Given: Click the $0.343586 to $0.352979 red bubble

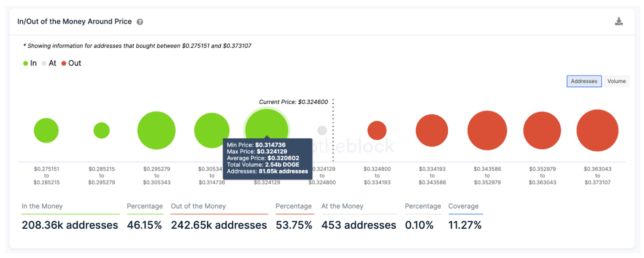Looking at the screenshot, I should 487,130.
